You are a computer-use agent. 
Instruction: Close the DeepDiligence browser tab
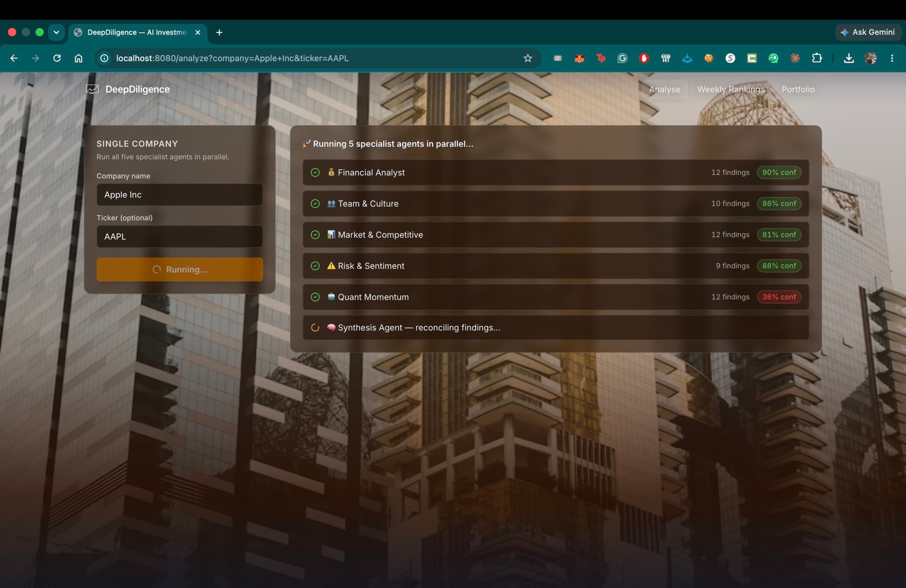click(198, 32)
